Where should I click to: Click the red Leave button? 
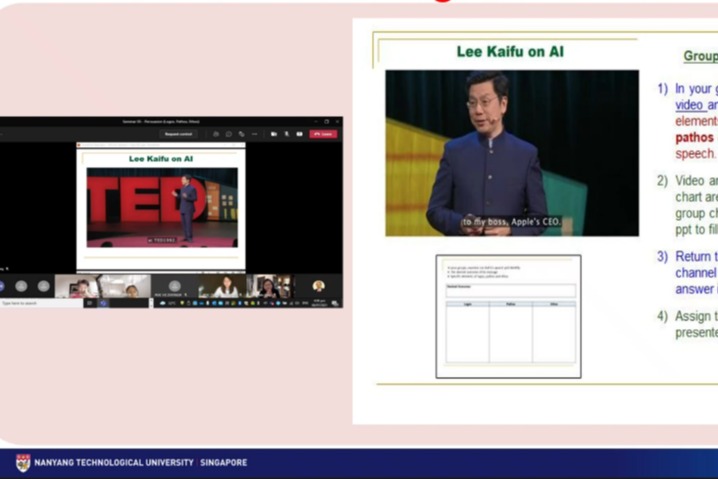[x=323, y=134]
